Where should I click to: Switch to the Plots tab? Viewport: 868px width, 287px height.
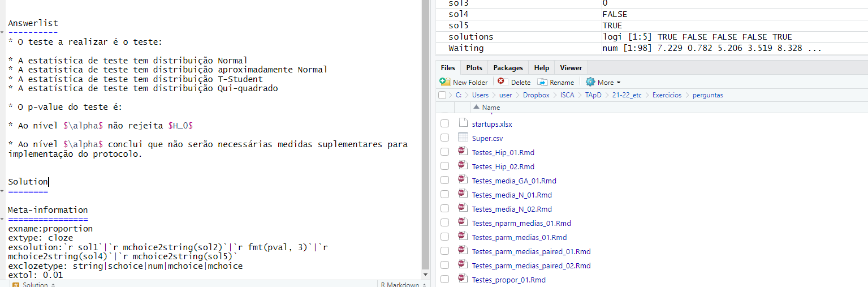tap(474, 67)
